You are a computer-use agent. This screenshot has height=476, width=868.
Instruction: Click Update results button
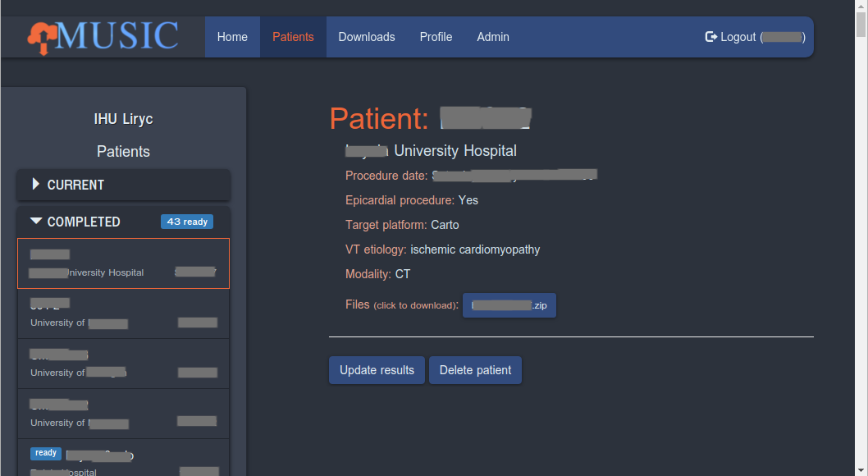pos(377,370)
